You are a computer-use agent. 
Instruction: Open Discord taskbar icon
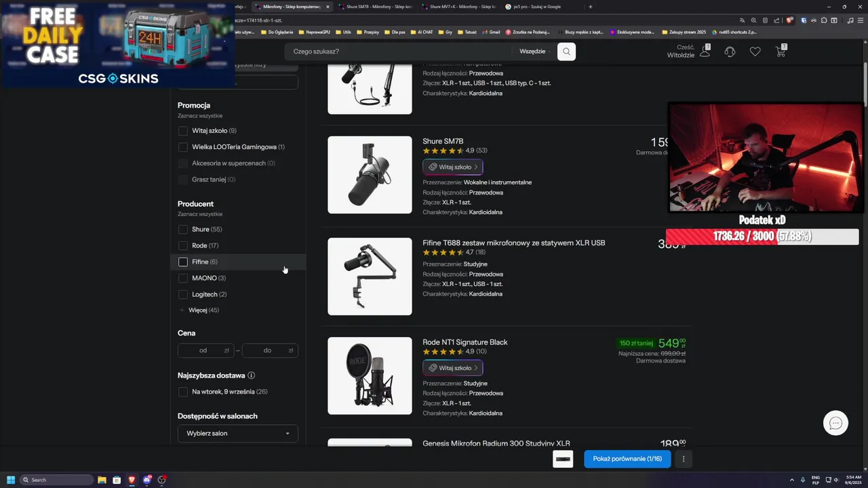[x=146, y=480]
